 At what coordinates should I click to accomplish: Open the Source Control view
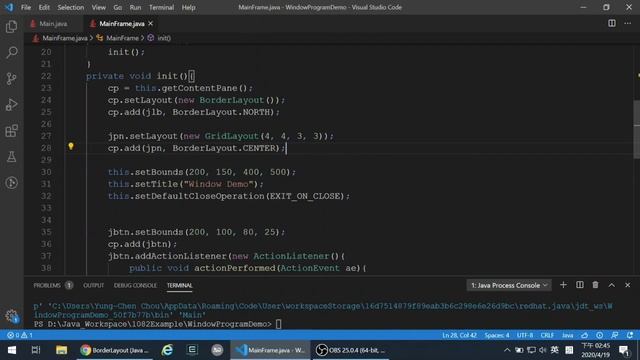11,78
